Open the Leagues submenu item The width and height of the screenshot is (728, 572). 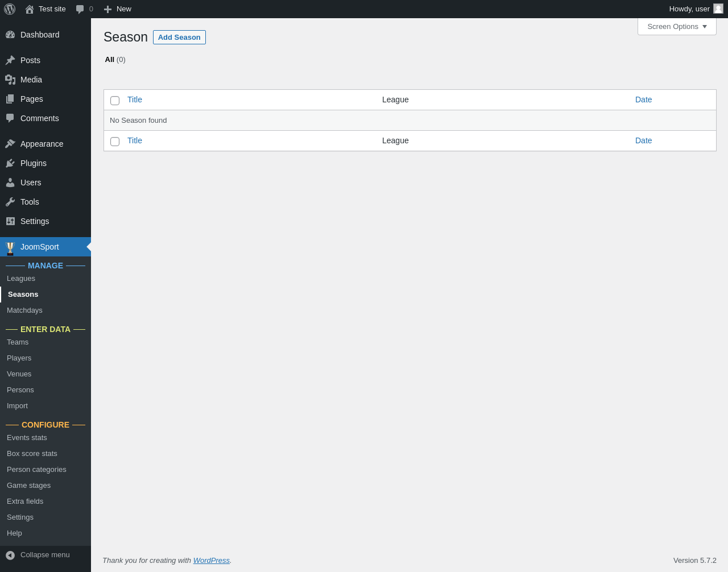pyautogui.click(x=21, y=279)
